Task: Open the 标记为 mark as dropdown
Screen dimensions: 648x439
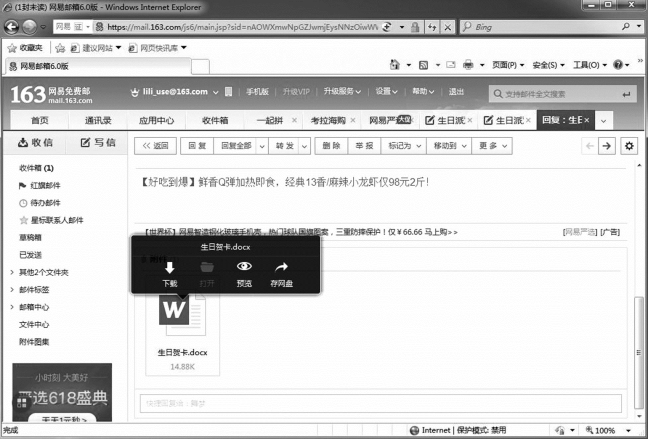Action: click(x=404, y=146)
